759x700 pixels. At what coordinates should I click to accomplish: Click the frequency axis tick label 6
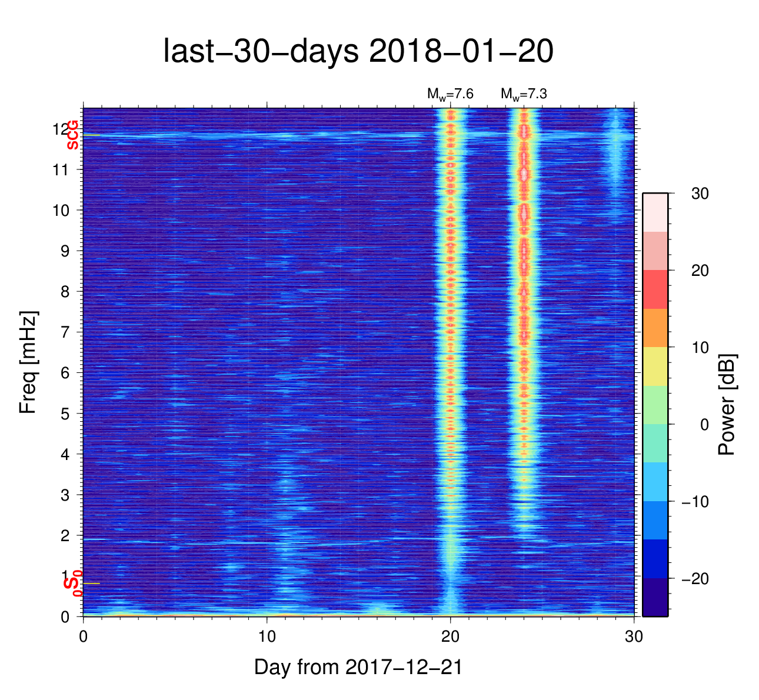pyautogui.click(x=66, y=373)
